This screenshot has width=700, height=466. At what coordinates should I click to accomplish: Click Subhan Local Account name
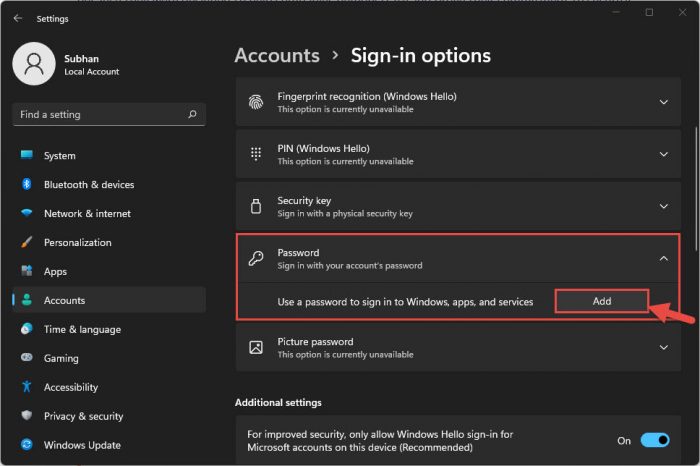click(x=92, y=65)
